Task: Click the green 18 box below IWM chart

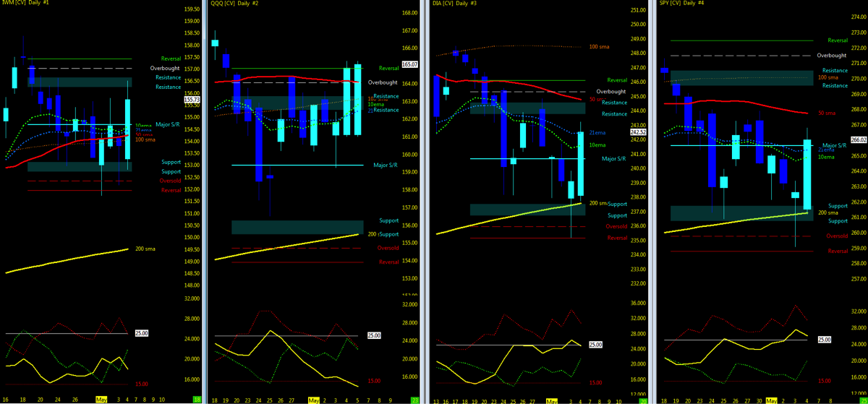Action: 197,400
